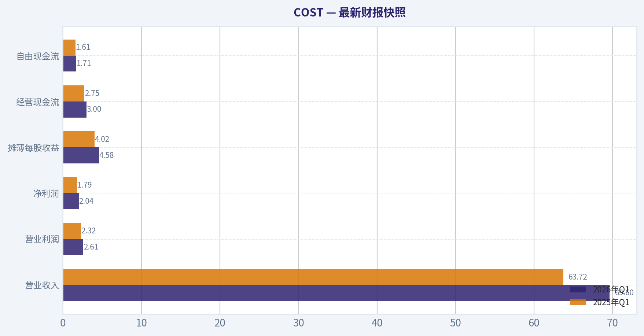Select the 营业利润 axis label
The height and width of the screenshot is (336, 644).
(42, 239)
